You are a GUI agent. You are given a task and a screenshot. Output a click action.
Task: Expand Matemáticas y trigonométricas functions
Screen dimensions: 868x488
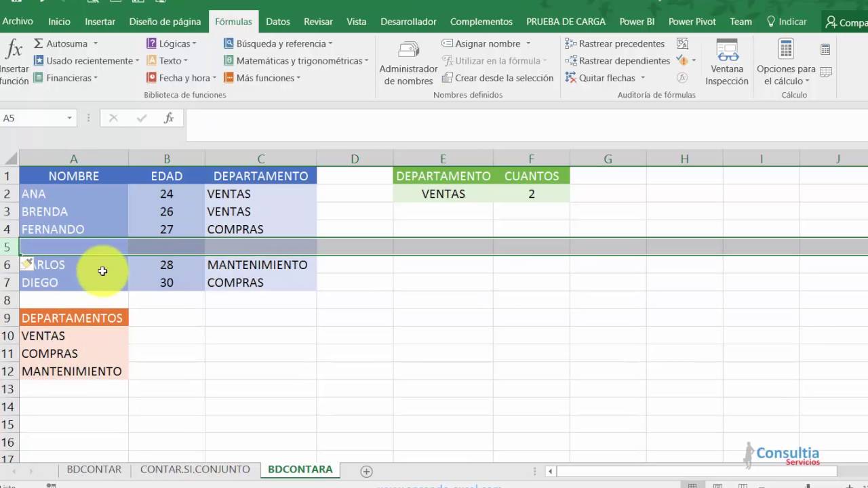tap(296, 60)
